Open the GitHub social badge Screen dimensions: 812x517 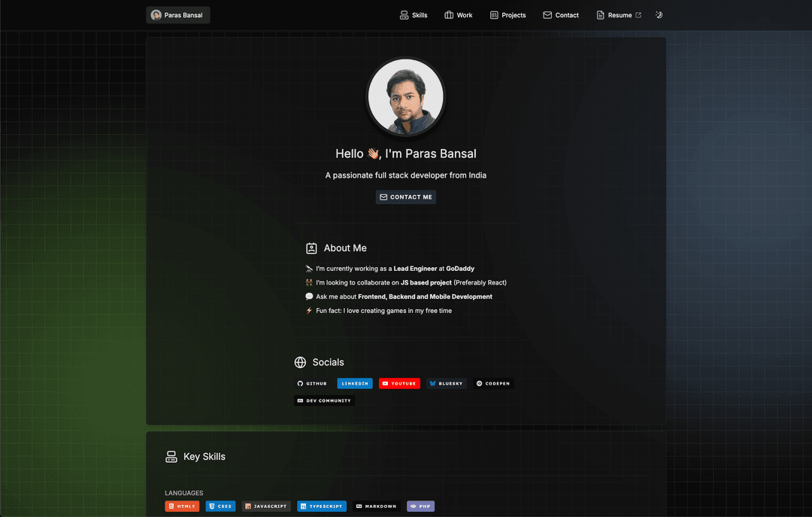(x=312, y=384)
